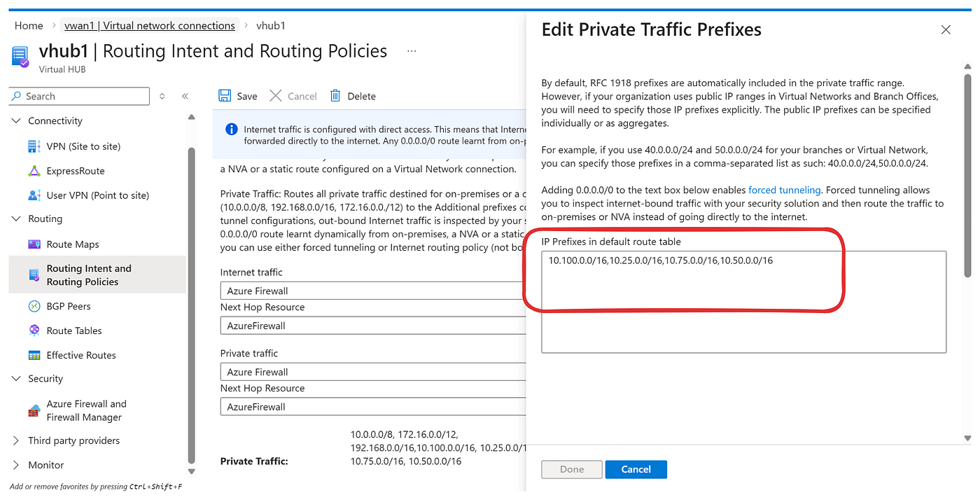Click the VPN (Site to site) icon
This screenshot has height=500, width=980.
(x=34, y=146)
